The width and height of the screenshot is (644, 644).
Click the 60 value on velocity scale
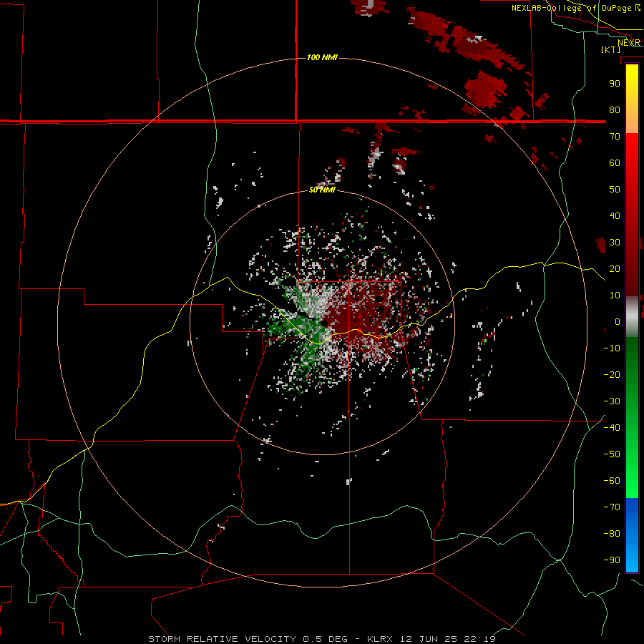(x=615, y=162)
